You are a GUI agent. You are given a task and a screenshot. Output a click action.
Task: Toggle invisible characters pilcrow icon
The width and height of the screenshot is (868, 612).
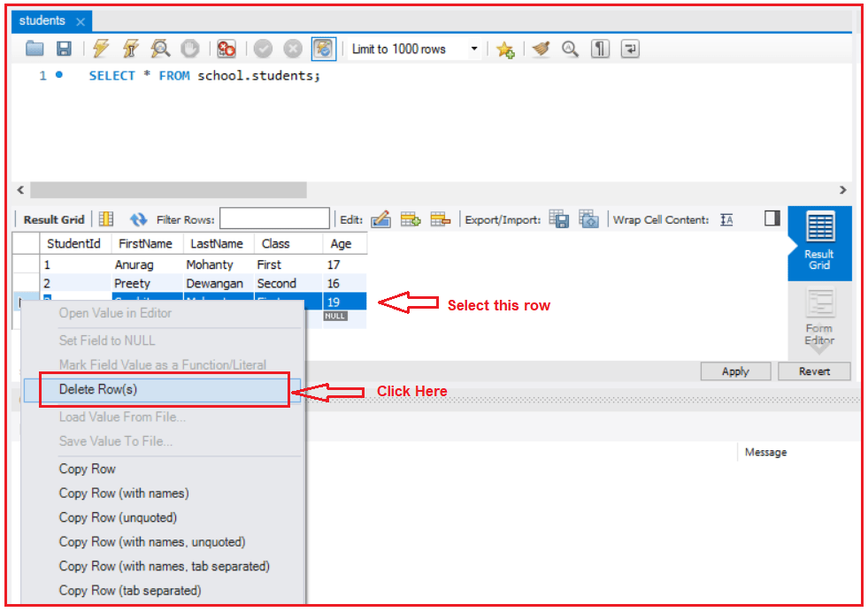pos(600,49)
